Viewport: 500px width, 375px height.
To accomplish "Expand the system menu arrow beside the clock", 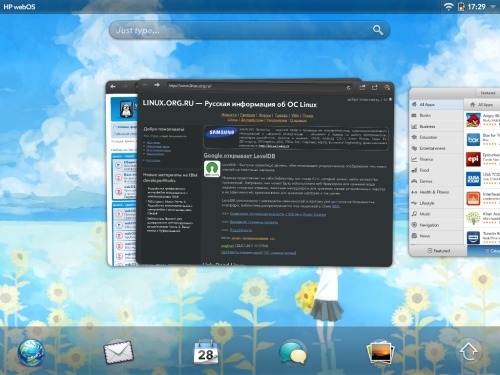I will (x=493, y=7).
